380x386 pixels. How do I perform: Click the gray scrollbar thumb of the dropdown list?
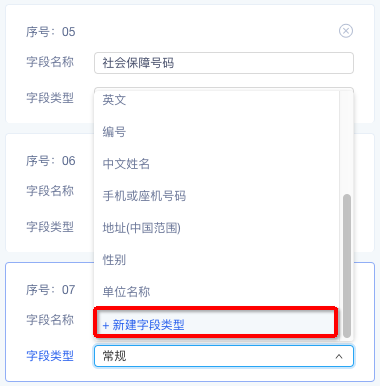point(347,266)
